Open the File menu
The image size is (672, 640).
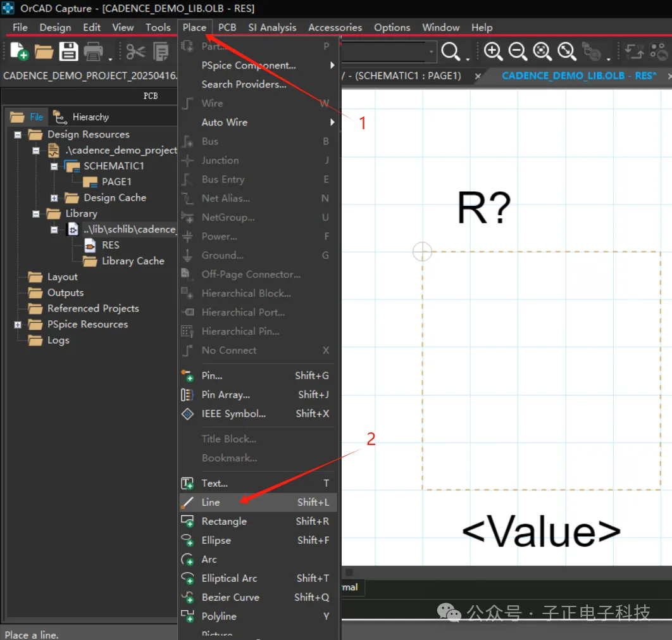[20, 27]
